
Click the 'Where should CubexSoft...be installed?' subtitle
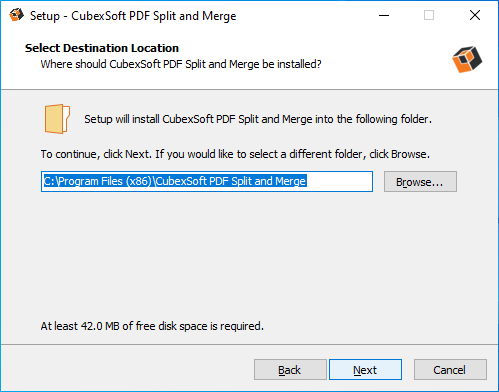tap(181, 64)
